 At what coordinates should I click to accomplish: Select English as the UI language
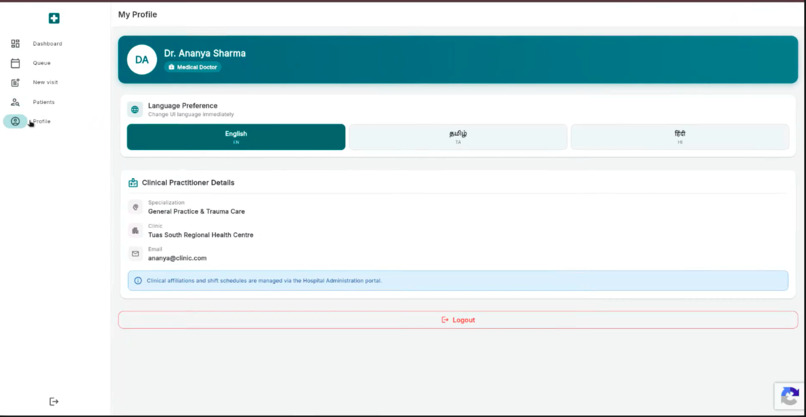coord(236,137)
